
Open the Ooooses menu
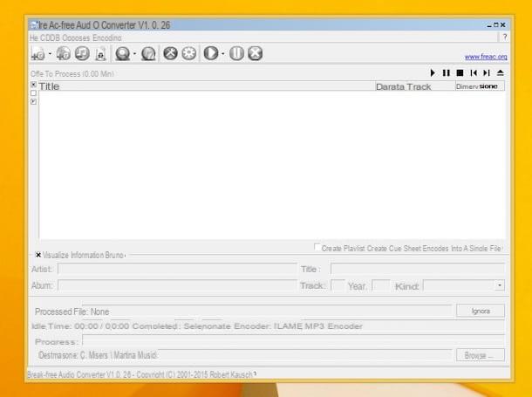click(77, 38)
